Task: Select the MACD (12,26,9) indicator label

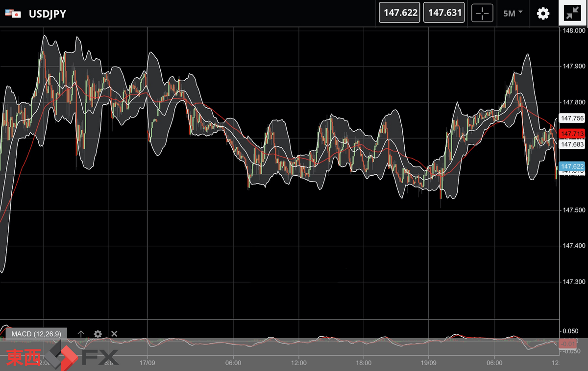Action: [x=36, y=334]
